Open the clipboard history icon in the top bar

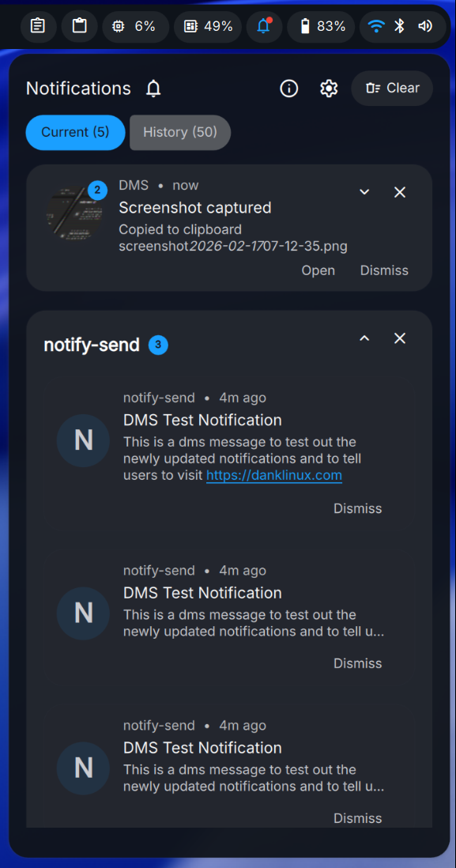[38, 25]
